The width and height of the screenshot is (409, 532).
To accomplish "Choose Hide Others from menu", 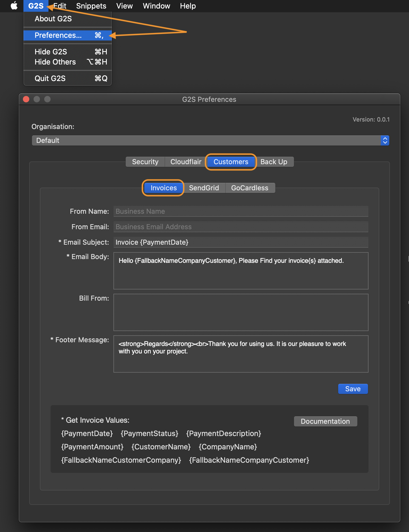I will pos(68,62).
